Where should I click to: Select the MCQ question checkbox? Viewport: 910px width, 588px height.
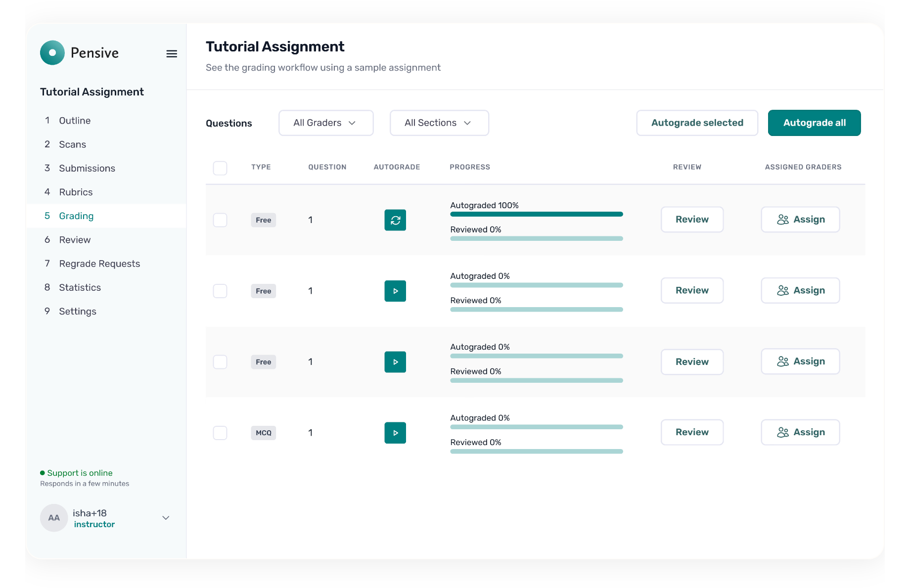point(220,433)
